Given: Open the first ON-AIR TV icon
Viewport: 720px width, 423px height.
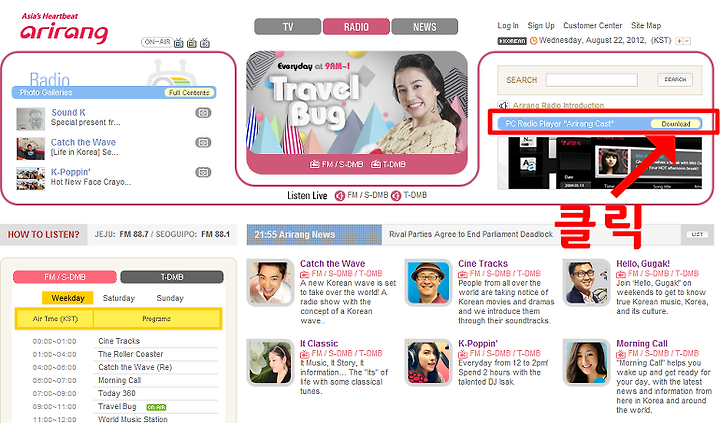Looking at the screenshot, I should [x=179, y=43].
